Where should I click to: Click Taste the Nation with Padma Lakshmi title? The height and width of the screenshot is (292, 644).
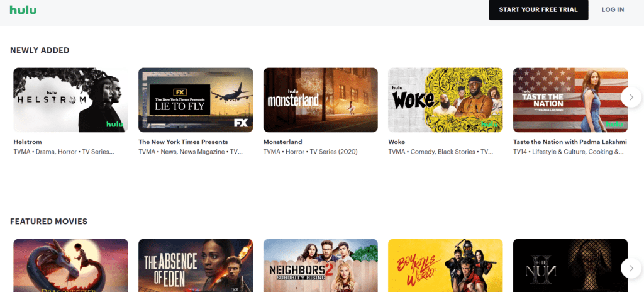point(570,142)
